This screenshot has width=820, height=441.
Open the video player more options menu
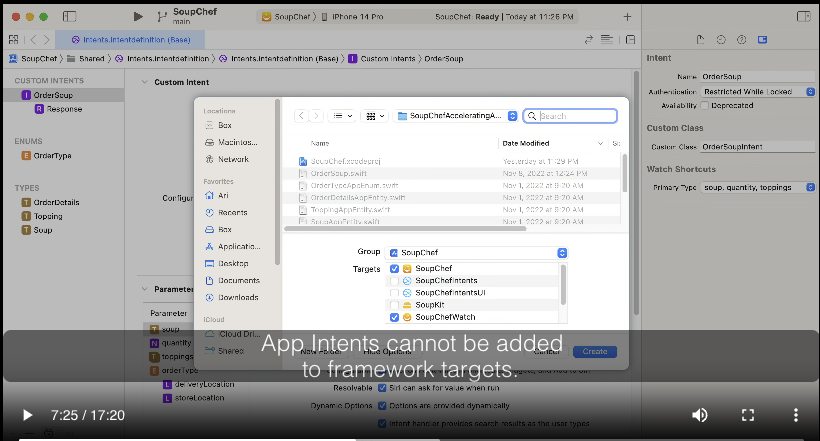[x=796, y=415]
